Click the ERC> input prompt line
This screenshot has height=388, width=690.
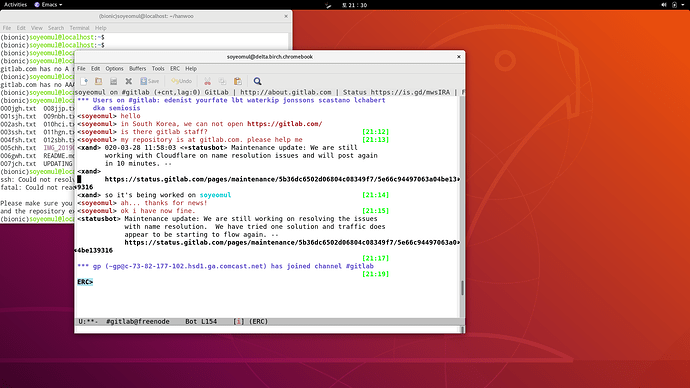pos(85,282)
